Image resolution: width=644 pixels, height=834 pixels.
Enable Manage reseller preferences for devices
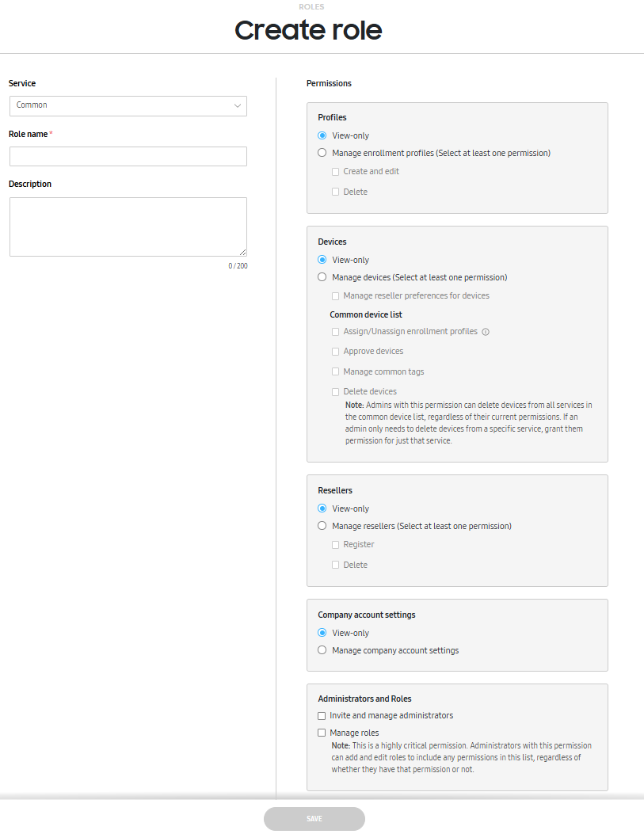[335, 295]
